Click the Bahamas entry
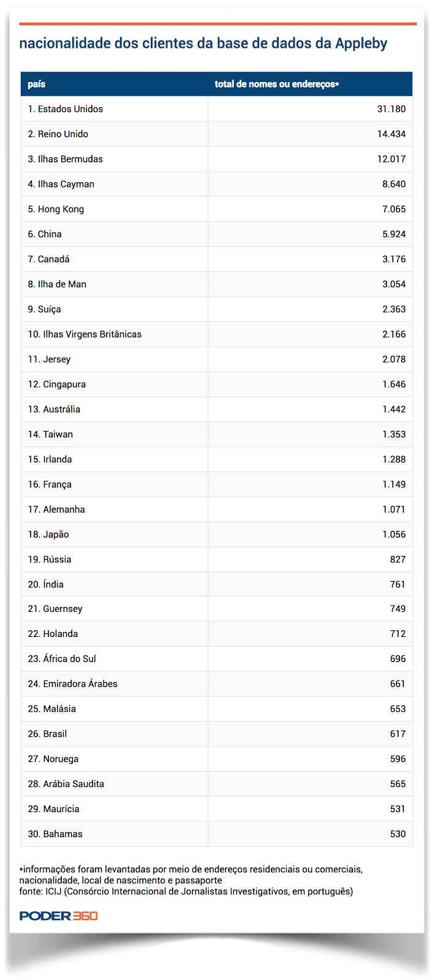Screen dimensions: 435x980 55,834
